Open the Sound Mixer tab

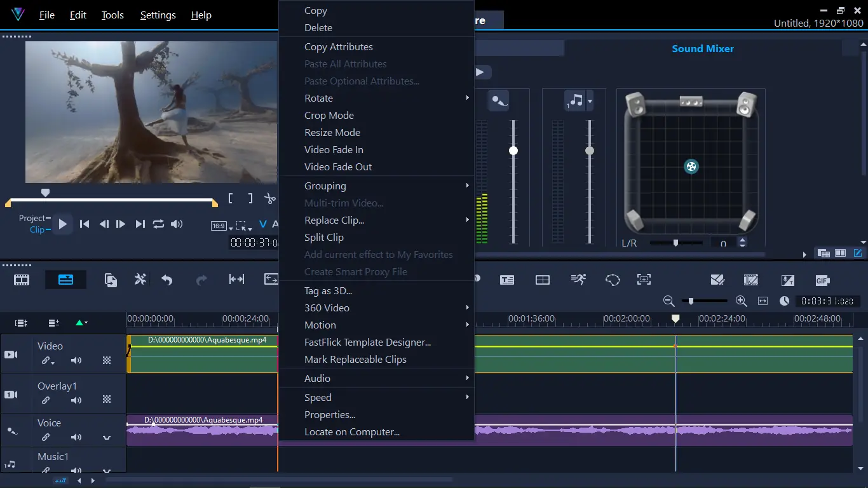click(x=703, y=48)
